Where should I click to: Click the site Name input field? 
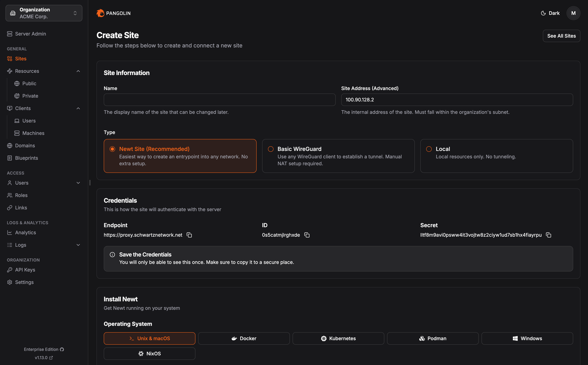[x=220, y=100]
